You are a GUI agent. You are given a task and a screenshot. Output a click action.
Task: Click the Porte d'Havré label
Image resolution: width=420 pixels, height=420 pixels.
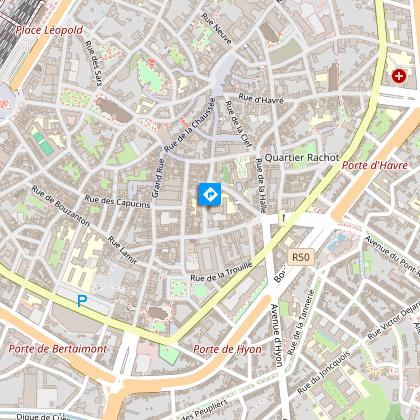pos(375,165)
